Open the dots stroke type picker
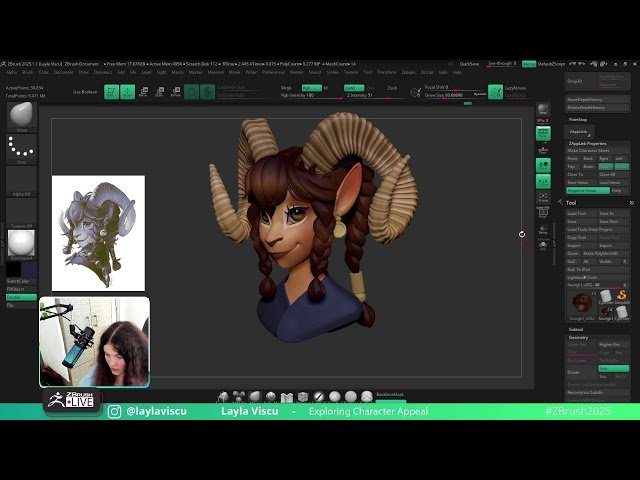The width and height of the screenshot is (640, 480). pyautogui.click(x=21, y=148)
